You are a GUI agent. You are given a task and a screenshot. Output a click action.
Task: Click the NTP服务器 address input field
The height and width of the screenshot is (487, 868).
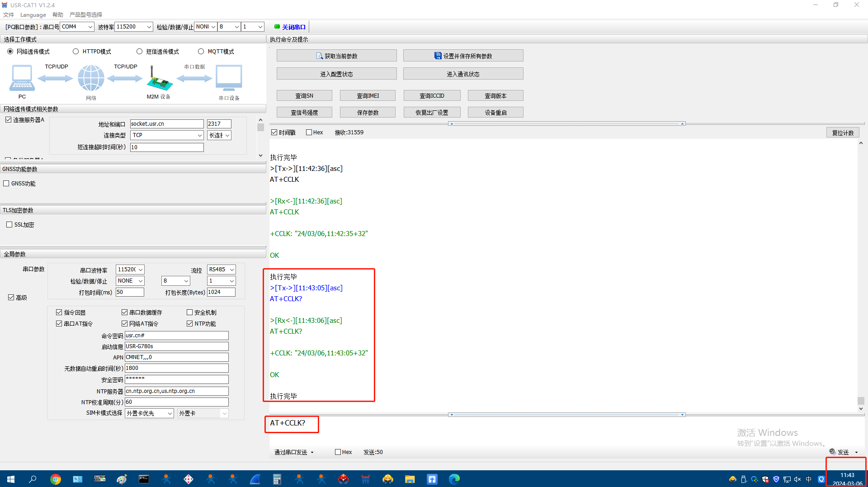(176, 391)
